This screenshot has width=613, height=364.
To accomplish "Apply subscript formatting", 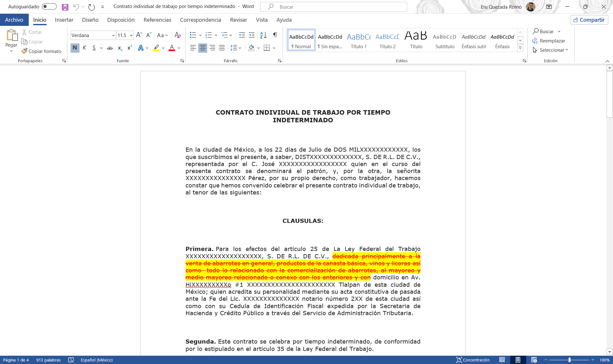I will (120, 48).
